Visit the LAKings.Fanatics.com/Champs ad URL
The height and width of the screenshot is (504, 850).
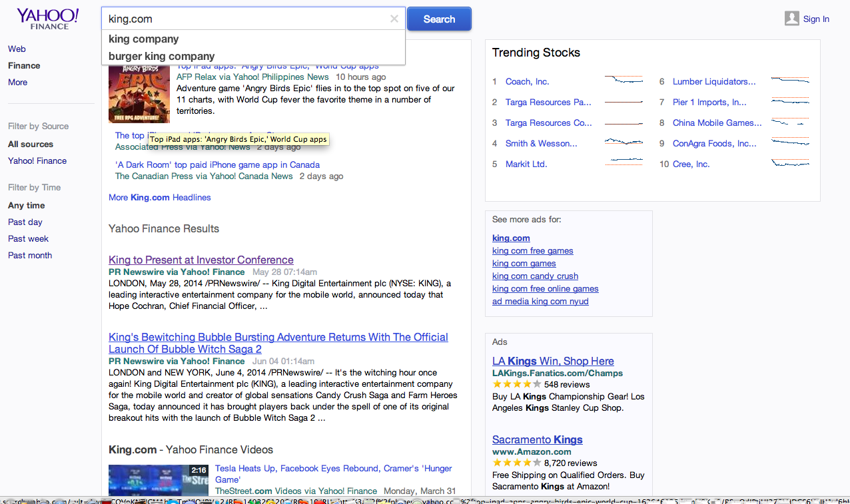coord(558,373)
